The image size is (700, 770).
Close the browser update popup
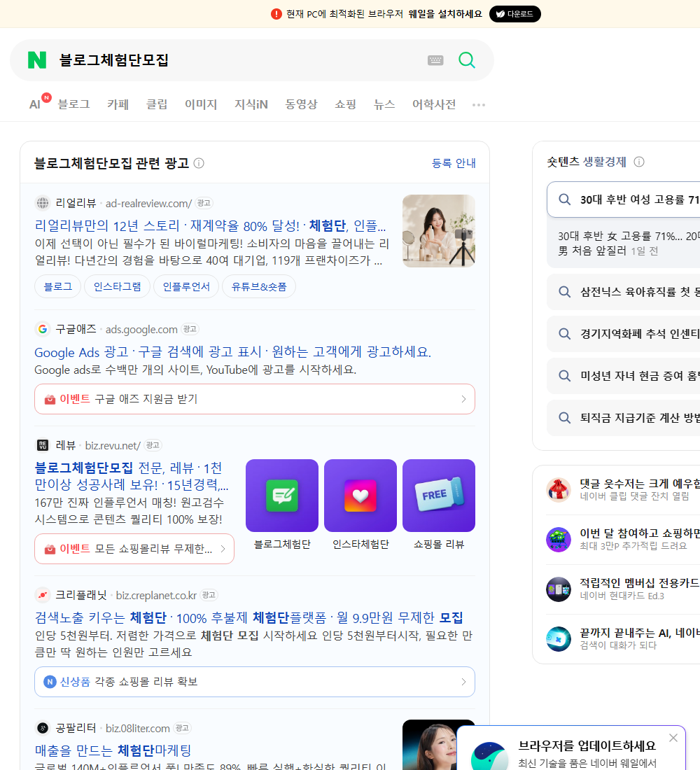coord(673,738)
